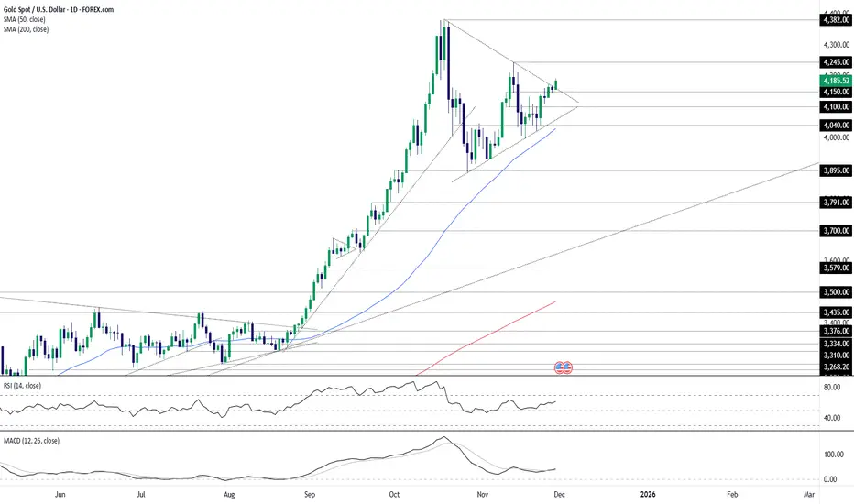Click the MACD 100.00 scale value
Viewport: 854px width, 504px height.
click(x=833, y=455)
